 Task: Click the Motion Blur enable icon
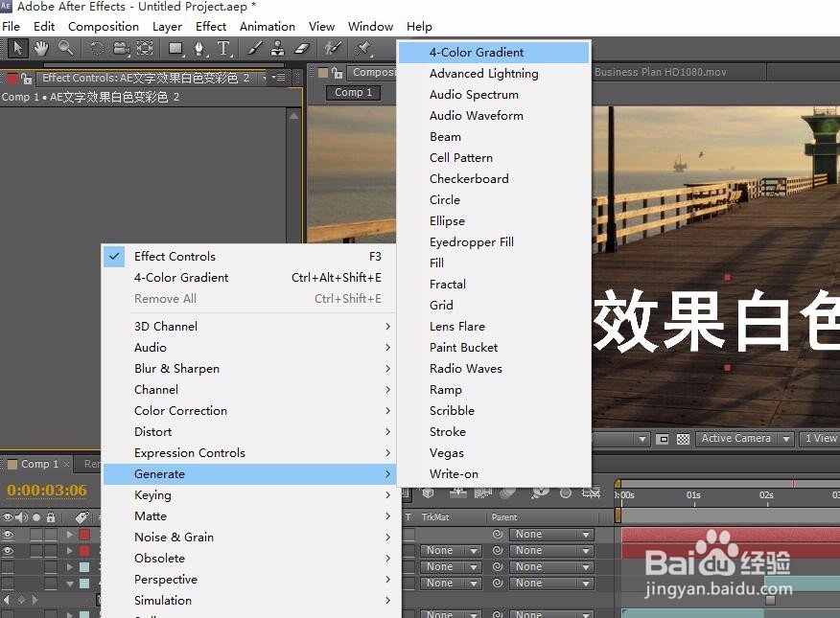pos(508,492)
